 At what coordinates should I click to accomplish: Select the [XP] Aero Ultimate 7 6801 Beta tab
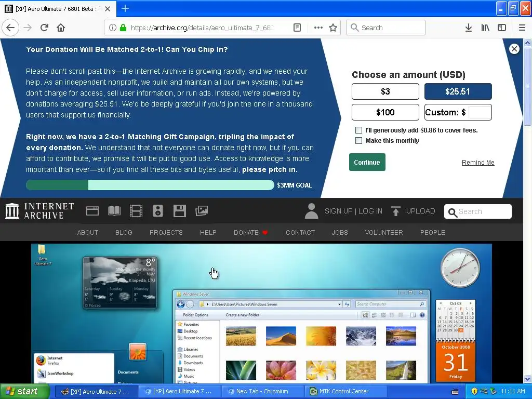[x=58, y=9]
